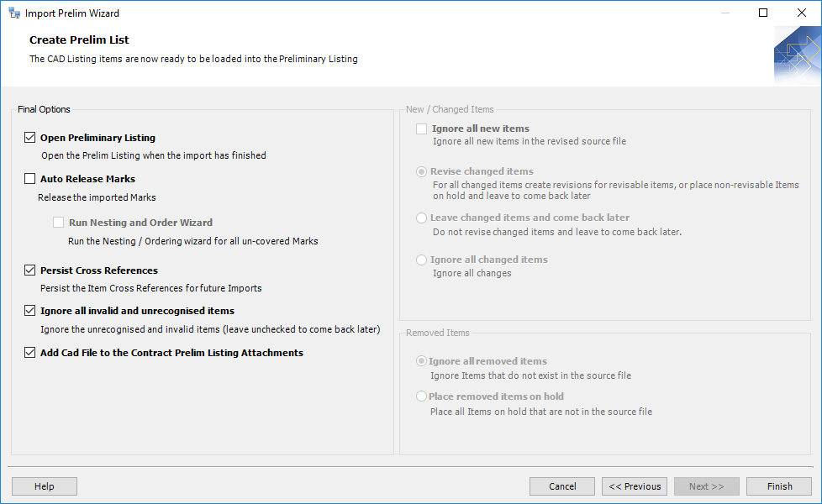Tick Run Nesting and Order Wizard checkbox
822x504 pixels.
(x=58, y=223)
